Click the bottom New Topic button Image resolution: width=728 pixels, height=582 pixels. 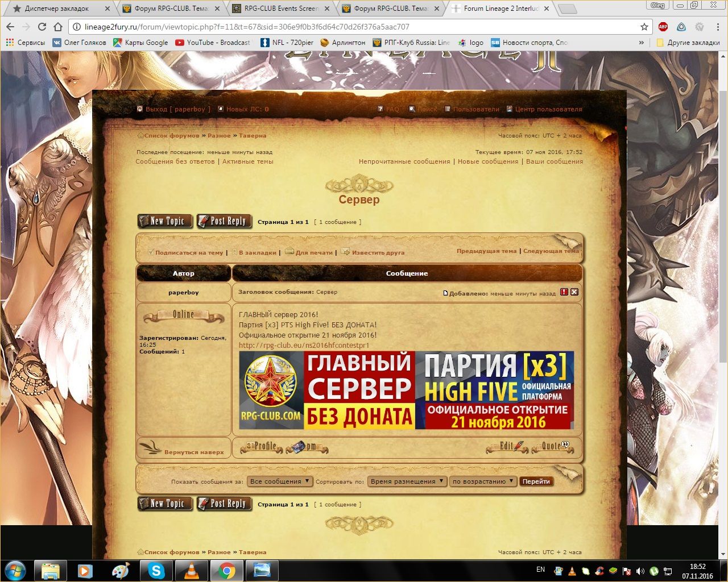(165, 504)
